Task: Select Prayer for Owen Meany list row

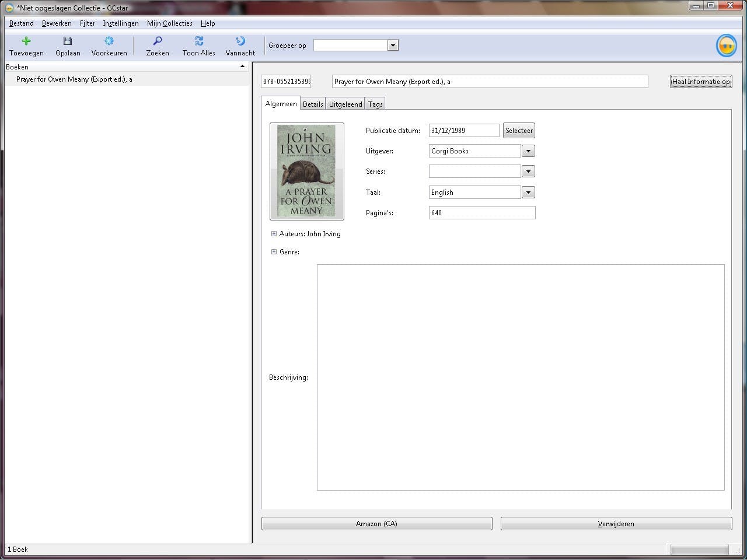Action: 127,79
